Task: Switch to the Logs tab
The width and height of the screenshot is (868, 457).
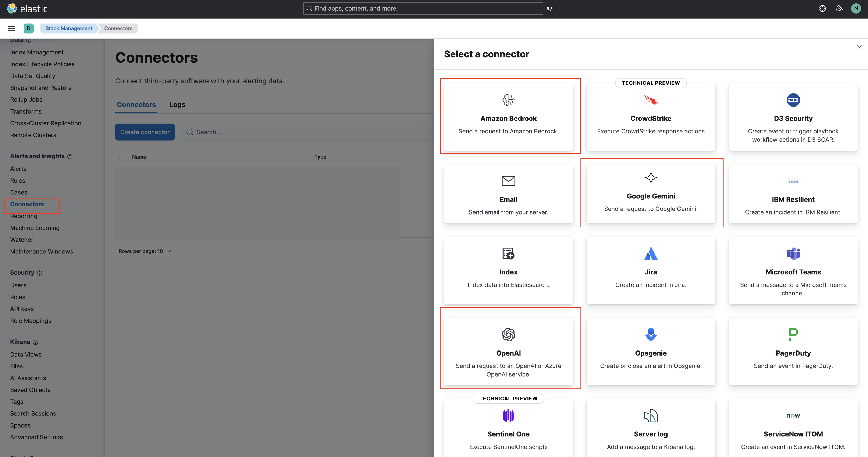Action: click(x=177, y=104)
